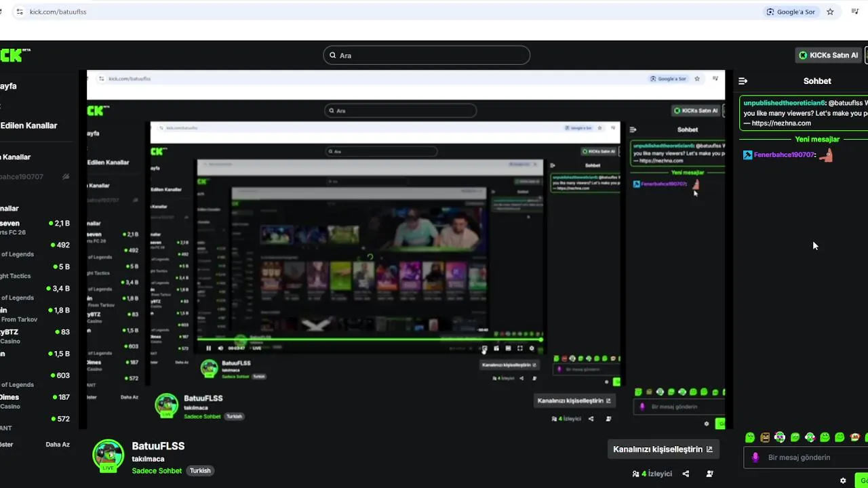Click the magnifier icon in the Ara search box
The image size is (868, 488).
(333, 56)
